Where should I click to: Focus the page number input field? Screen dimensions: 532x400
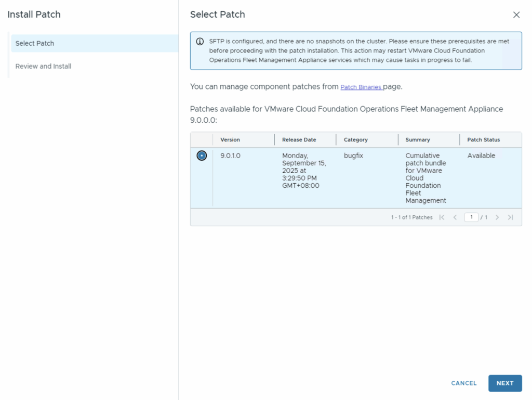[471, 217]
